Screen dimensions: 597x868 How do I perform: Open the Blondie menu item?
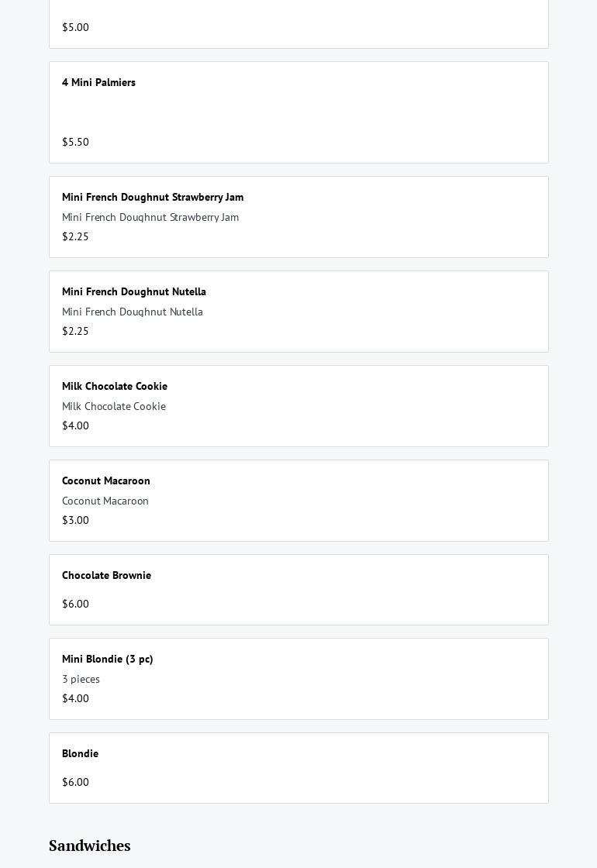coord(298,768)
